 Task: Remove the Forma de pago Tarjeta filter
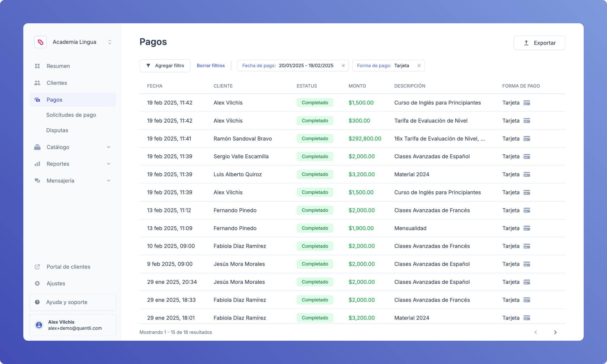point(419,66)
